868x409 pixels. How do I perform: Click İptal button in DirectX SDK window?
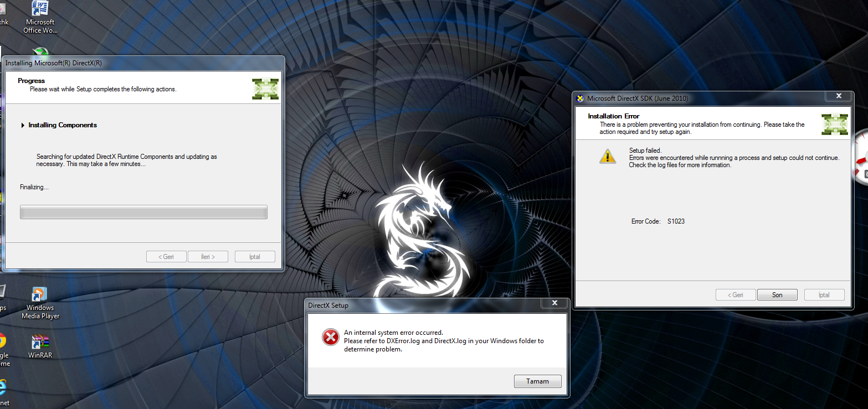point(824,295)
